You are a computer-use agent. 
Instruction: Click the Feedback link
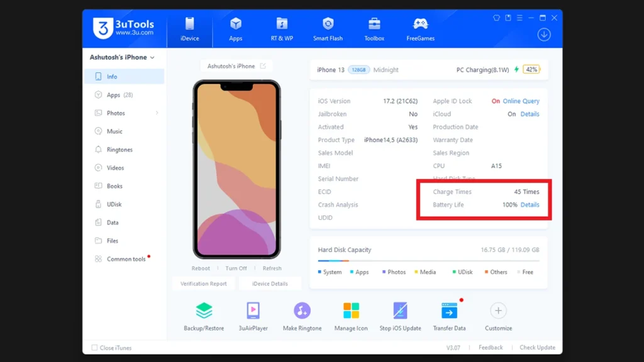pyautogui.click(x=491, y=348)
